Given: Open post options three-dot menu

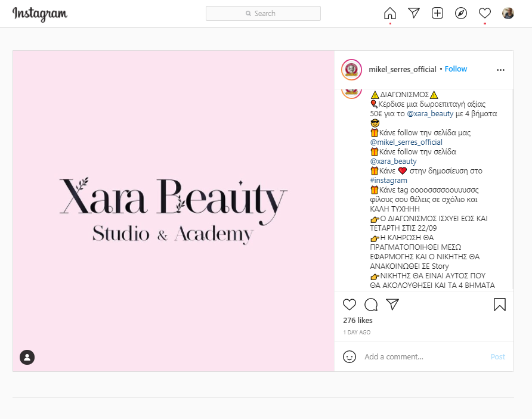Looking at the screenshot, I should click(x=500, y=70).
